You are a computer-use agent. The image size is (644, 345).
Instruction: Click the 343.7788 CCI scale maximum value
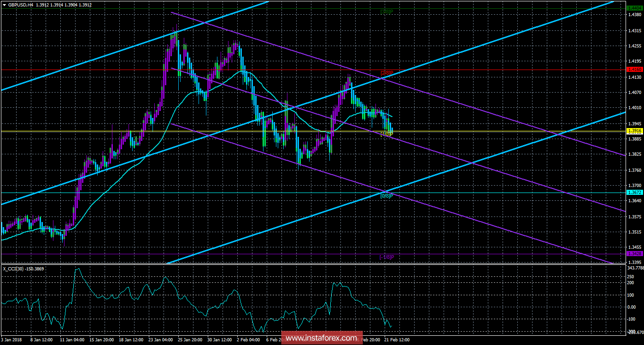635,268
